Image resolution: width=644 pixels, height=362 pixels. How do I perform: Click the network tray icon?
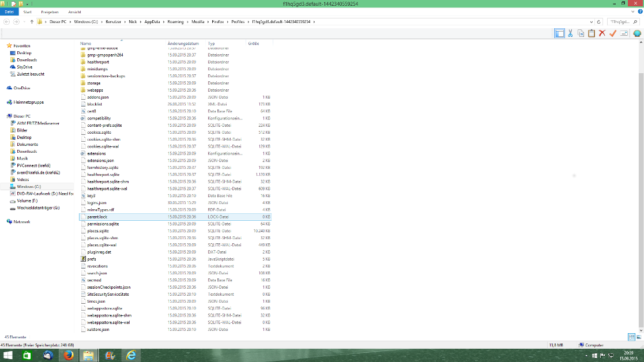click(611, 356)
